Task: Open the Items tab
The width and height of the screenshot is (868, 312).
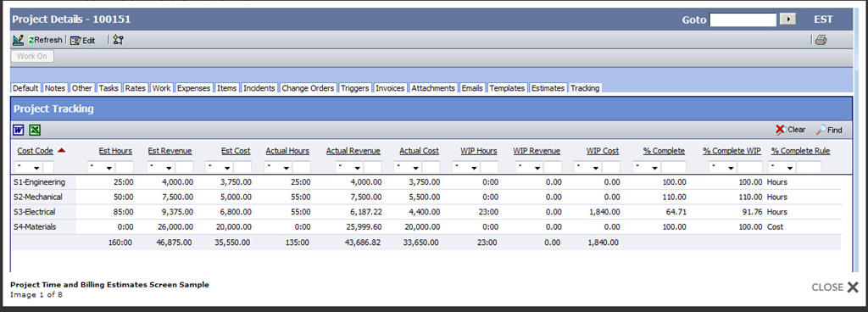Action: [227, 88]
